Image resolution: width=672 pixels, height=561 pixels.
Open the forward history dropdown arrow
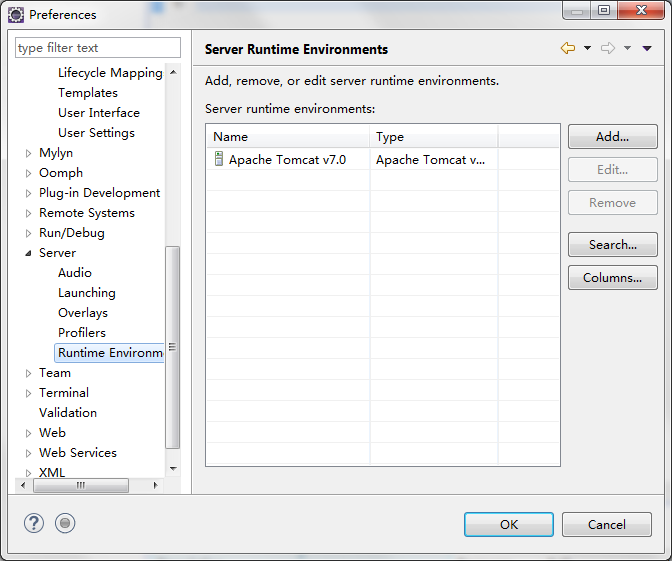pos(627,48)
